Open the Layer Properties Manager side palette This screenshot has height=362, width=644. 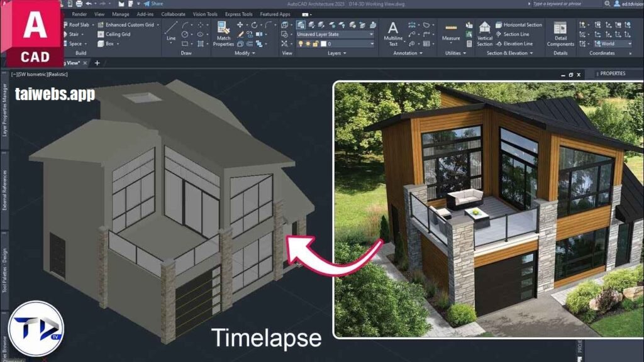click(x=4, y=110)
